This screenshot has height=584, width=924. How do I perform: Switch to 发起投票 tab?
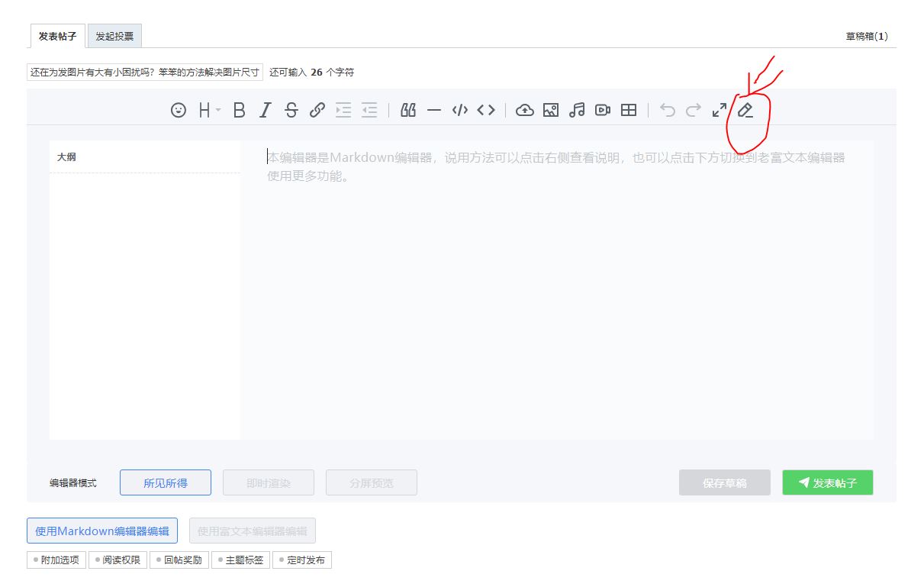tap(114, 36)
